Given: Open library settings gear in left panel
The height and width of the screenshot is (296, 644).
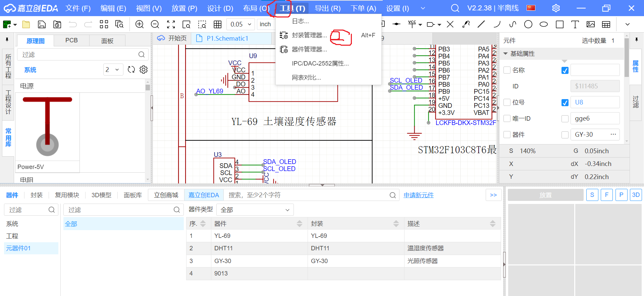Looking at the screenshot, I should point(144,70).
